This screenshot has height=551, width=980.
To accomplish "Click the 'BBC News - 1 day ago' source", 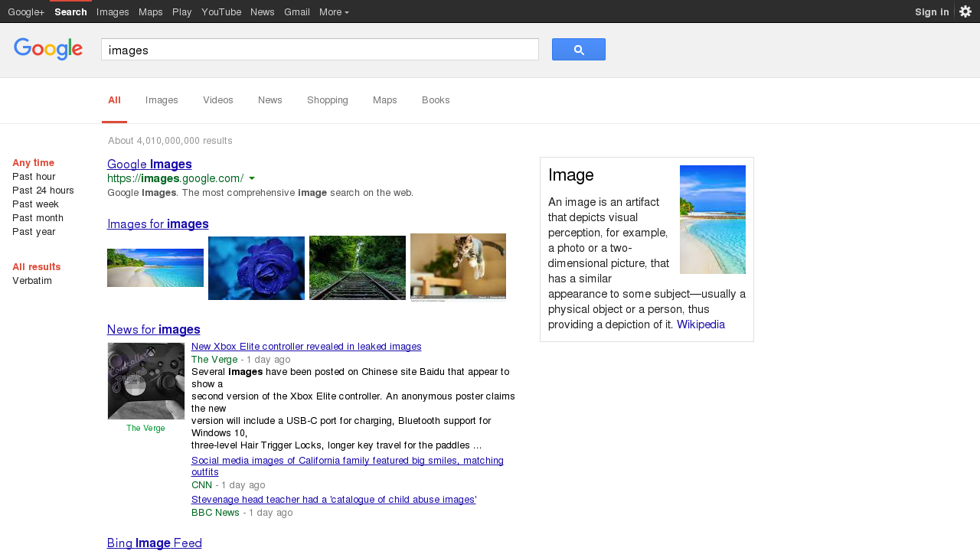I will (x=242, y=512).
